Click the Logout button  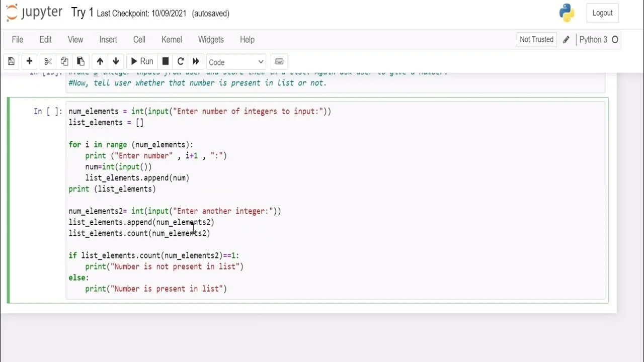point(602,13)
